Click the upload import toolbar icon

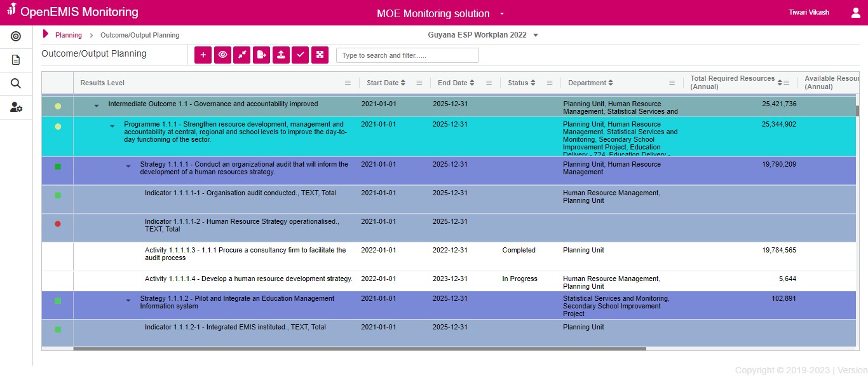(281, 55)
